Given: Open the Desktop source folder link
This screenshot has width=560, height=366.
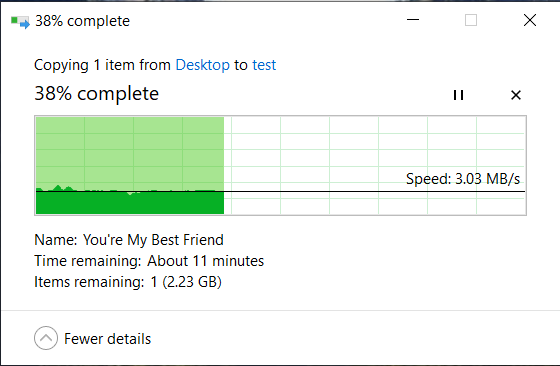Looking at the screenshot, I should [x=202, y=65].
